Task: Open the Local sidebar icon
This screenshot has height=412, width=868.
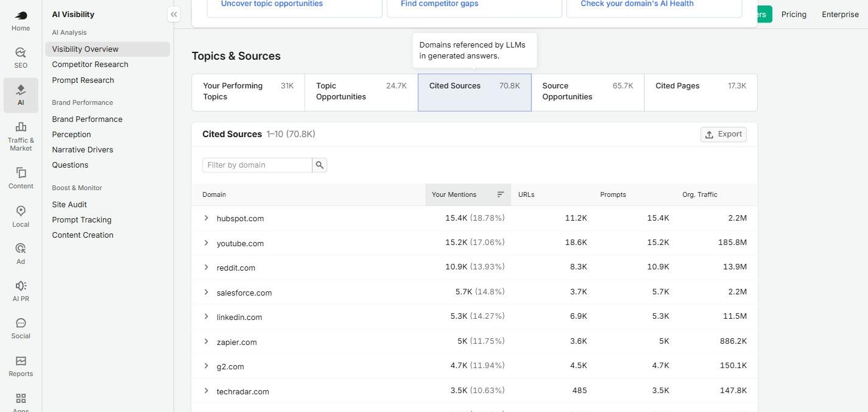Action: pyautogui.click(x=21, y=211)
